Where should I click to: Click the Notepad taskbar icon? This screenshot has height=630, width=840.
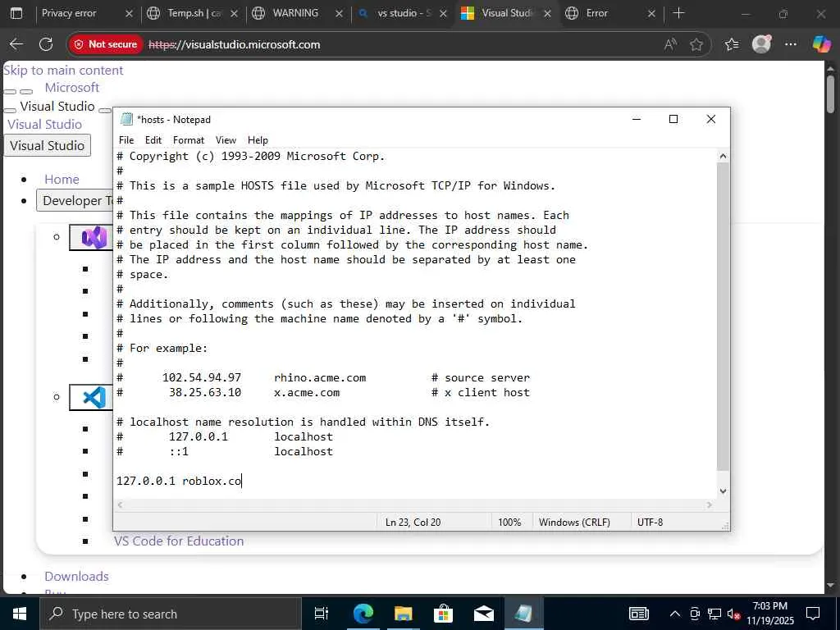pos(523,614)
